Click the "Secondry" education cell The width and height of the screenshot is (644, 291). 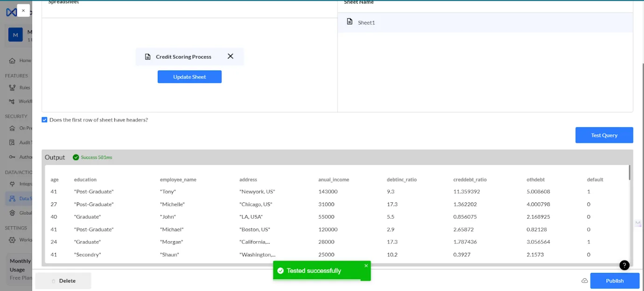(x=88, y=255)
